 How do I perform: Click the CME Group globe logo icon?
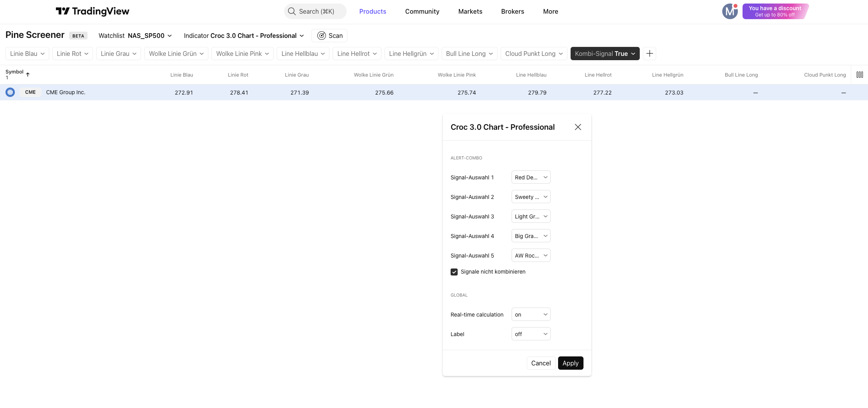[10, 92]
